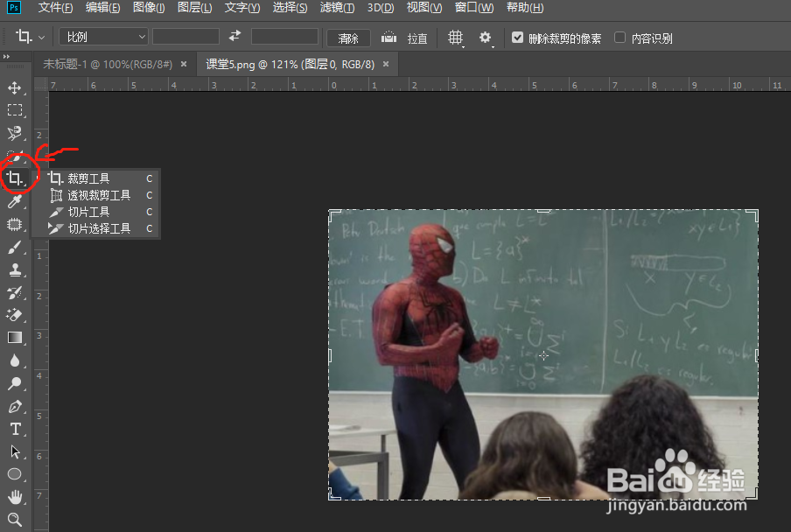Select the Gradient tool

pos(15,338)
